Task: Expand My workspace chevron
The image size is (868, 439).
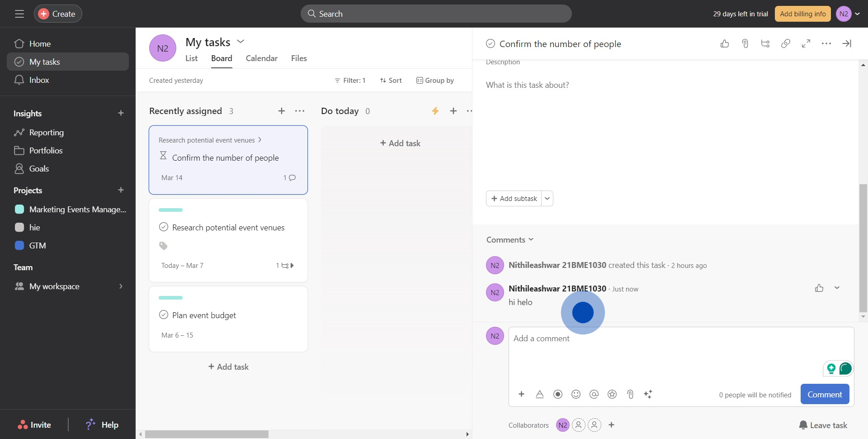Action: (121, 286)
